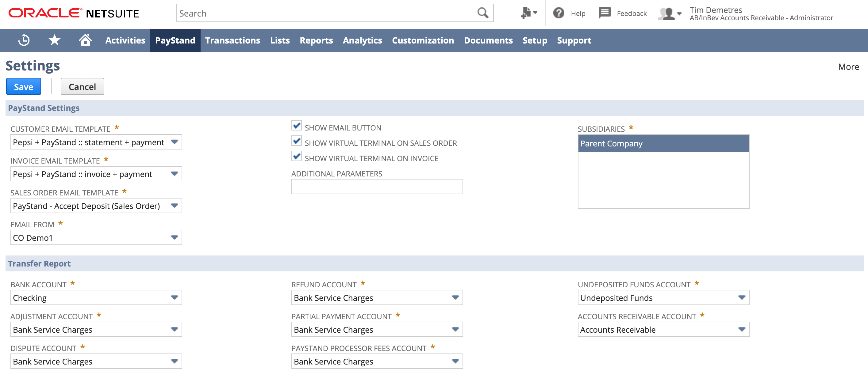The image size is (868, 378).
Task: Open the Documents menu
Action: (488, 40)
